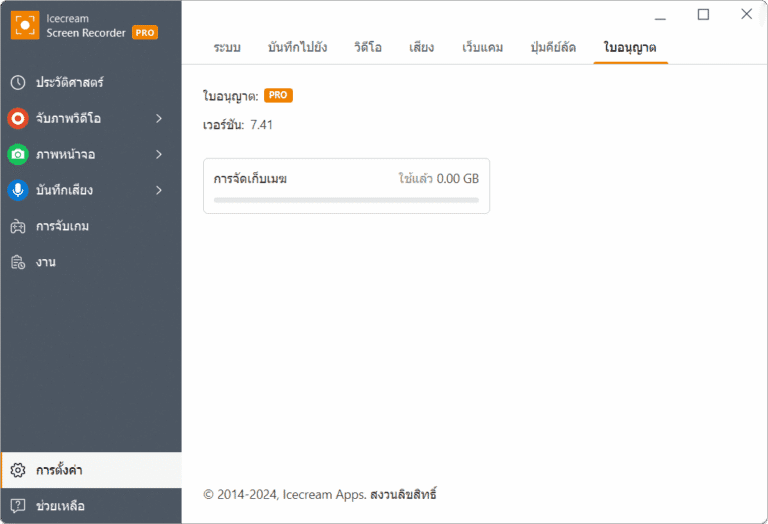The width and height of the screenshot is (768, 524).
Task: Open ช่วยเหลือ in the sidebar
Action: 91,506
